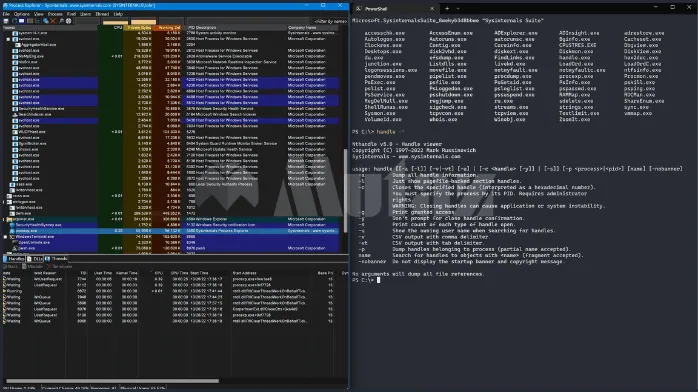Collapse the svchost.exe node above AggregatorHost.exe
Screen dimensions: 698x392
[8, 39]
